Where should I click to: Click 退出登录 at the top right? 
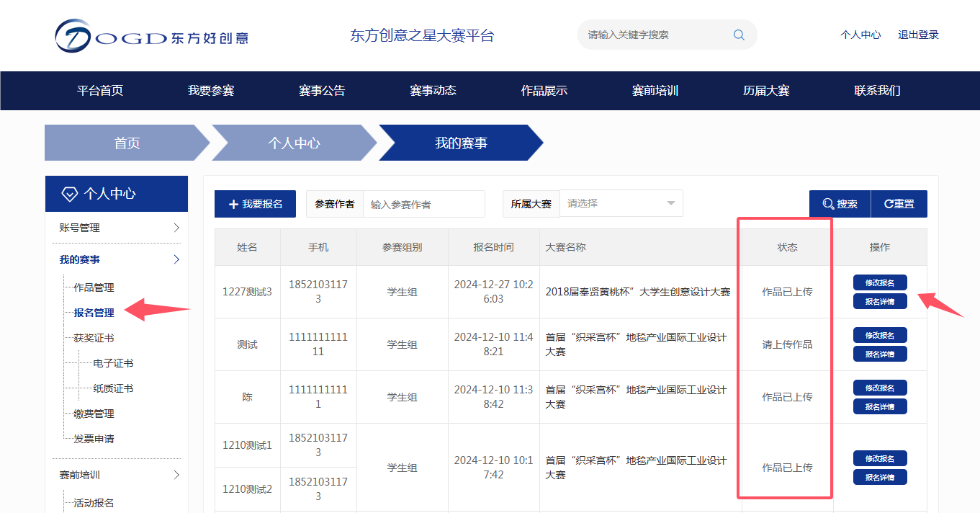[x=918, y=34]
